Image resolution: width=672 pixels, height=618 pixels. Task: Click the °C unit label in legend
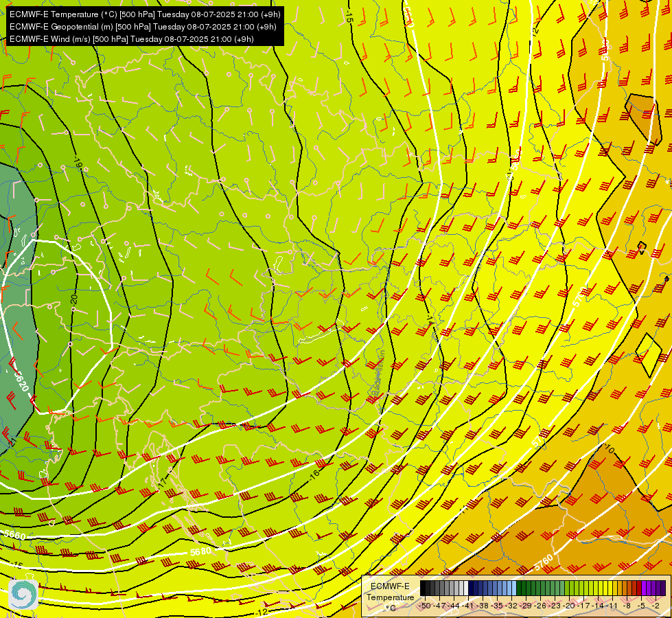[x=391, y=608]
